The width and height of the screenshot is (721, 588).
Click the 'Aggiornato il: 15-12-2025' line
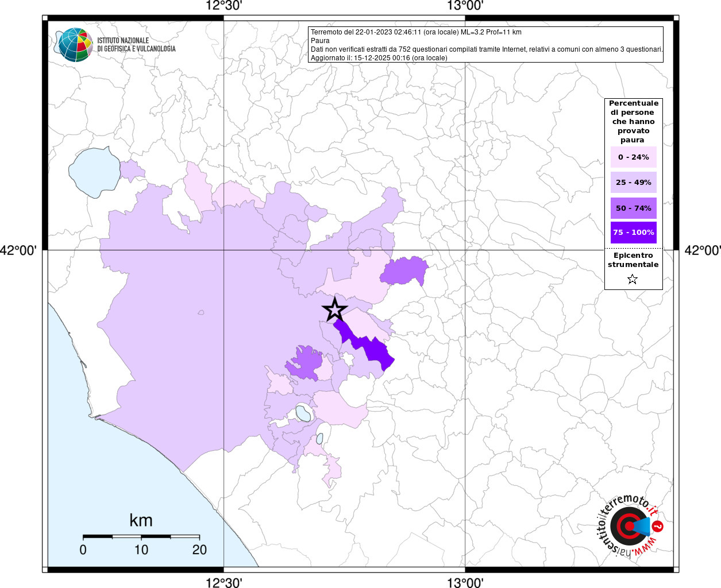coord(379,58)
